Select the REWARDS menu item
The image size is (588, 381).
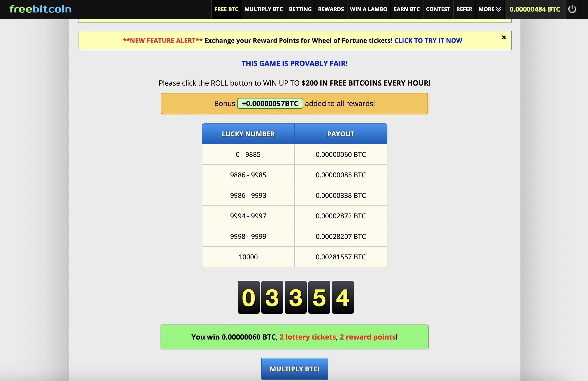click(x=331, y=9)
